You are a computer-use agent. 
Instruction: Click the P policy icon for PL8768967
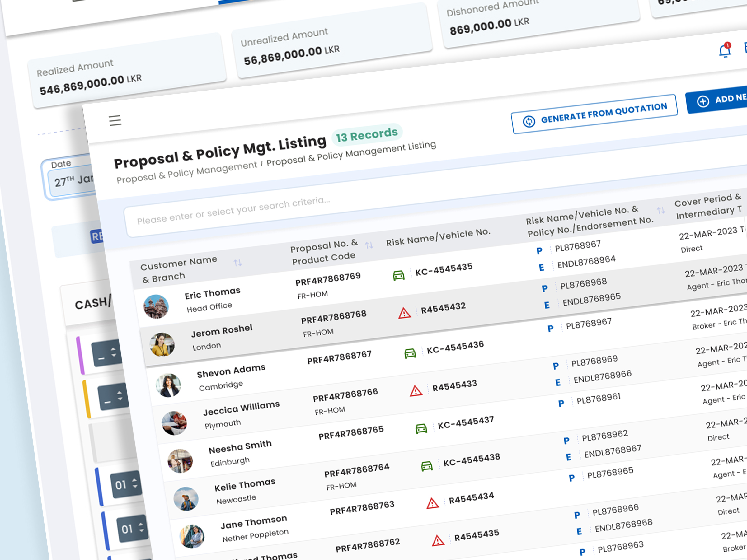tap(539, 251)
